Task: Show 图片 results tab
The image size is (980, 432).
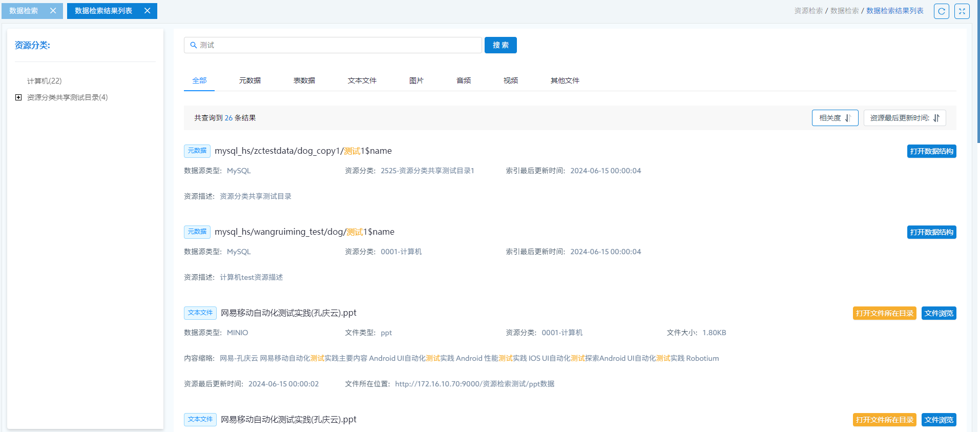Action: 416,80
